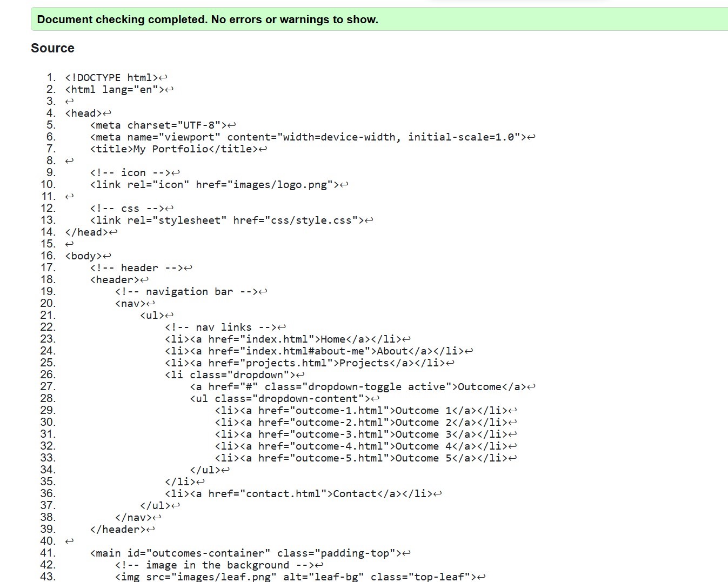Viewport: 728px width, 582px height.
Task: Click the green document checking completed banner
Action: click(378, 19)
